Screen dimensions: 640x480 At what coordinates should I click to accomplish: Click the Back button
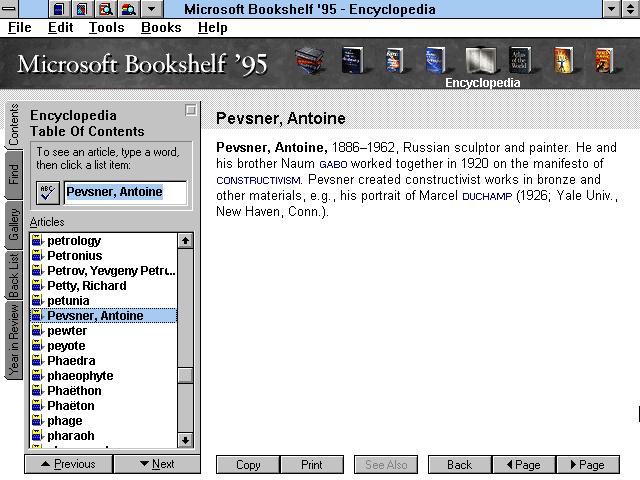point(460,465)
